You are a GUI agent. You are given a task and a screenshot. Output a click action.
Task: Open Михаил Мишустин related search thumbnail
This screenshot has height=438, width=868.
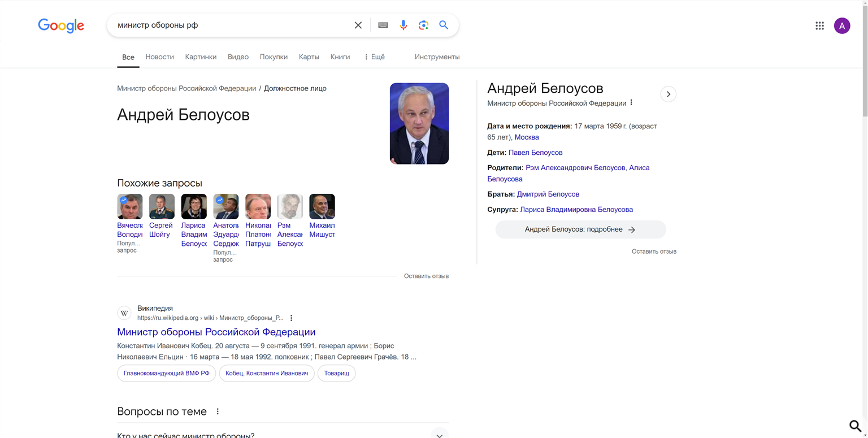click(322, 206)
